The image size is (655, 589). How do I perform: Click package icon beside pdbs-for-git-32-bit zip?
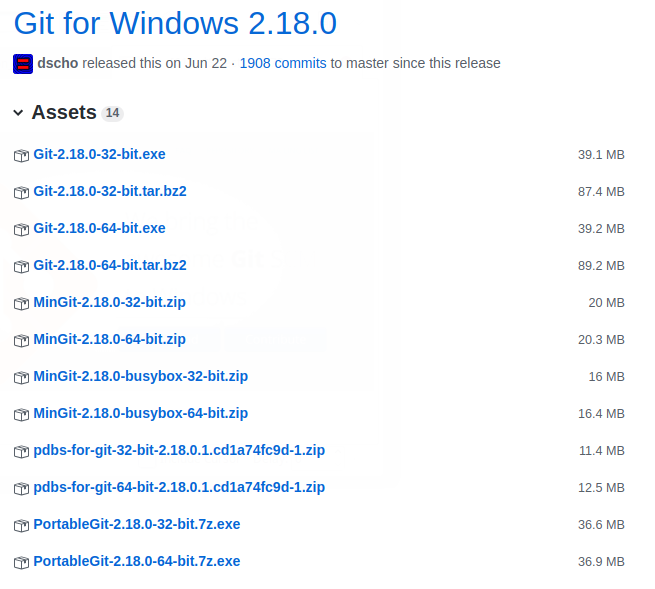point(21,452)
